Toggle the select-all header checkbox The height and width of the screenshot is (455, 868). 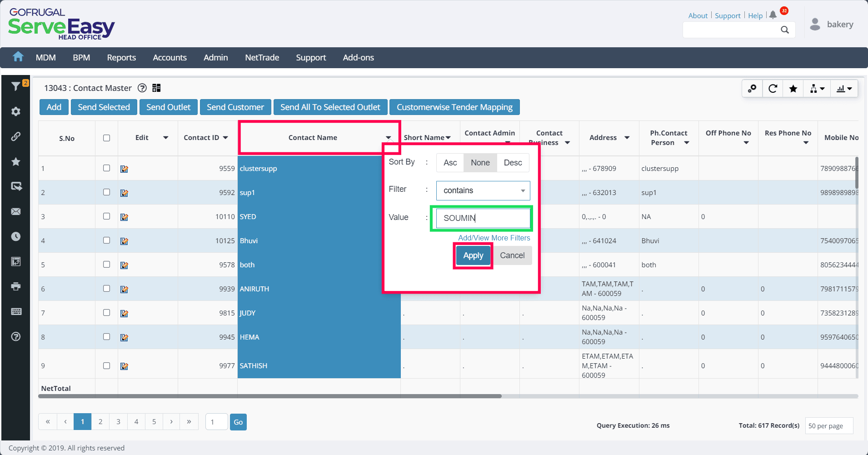[106, 138]
